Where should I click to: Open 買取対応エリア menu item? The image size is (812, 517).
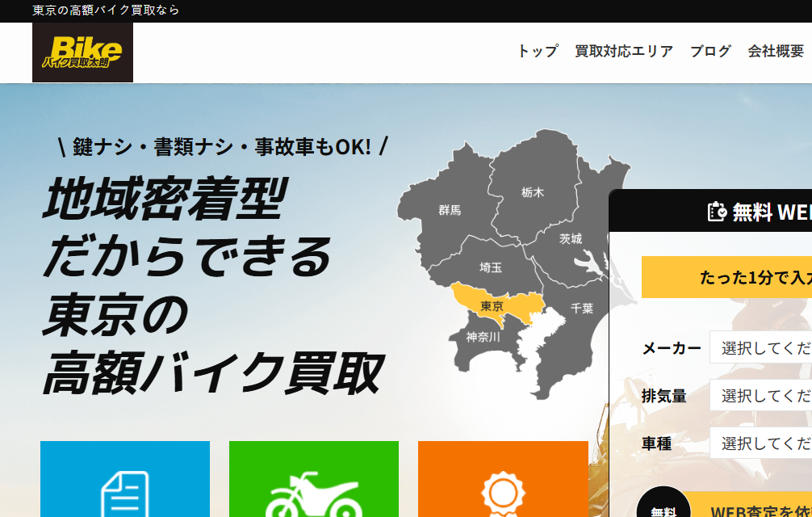coord(624,51)
